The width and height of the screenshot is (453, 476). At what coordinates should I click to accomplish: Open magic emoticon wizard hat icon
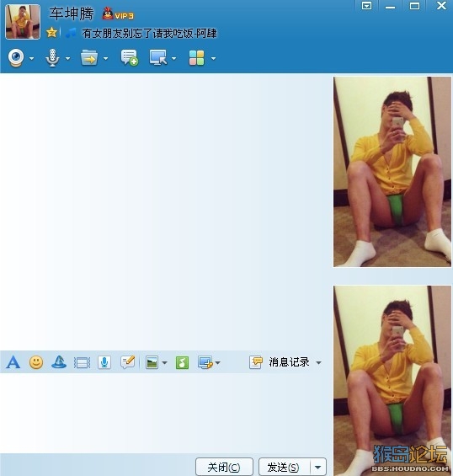(x=59, y=362)
